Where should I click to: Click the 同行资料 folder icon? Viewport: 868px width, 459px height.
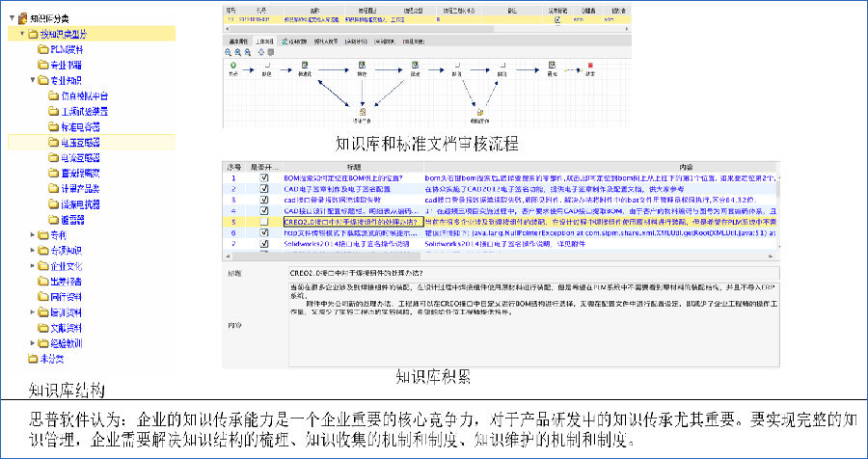pos(43,296)
